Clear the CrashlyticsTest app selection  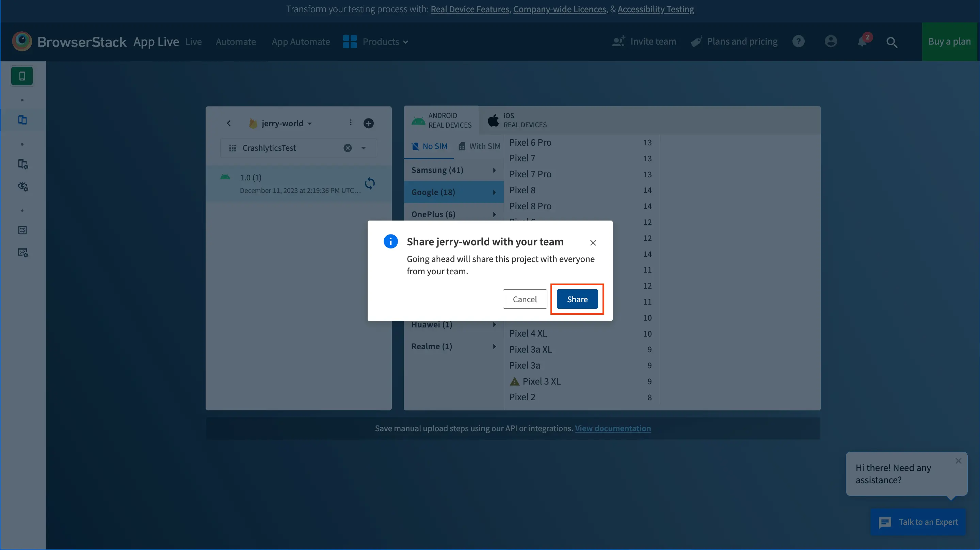[x=347, y=148]
